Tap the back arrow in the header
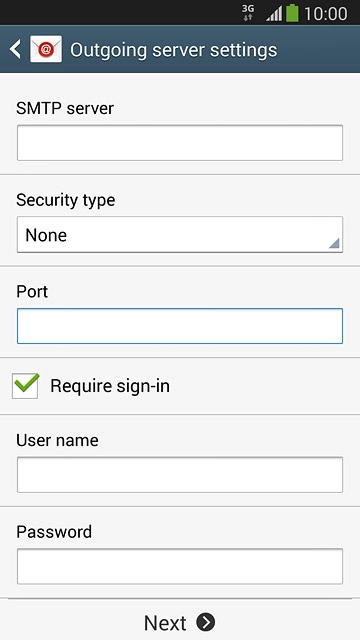Screen dimensions: 360x640 (x=15, y=50)
